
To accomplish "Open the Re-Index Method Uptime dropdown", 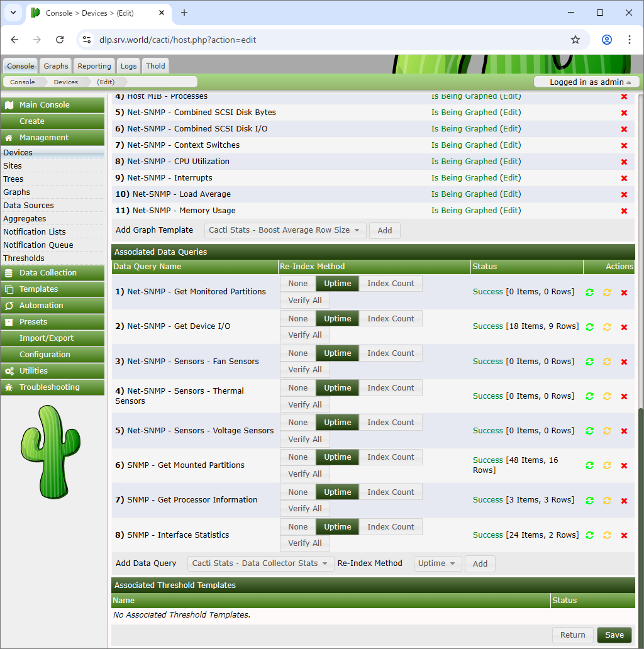I will tap(438, 563).
